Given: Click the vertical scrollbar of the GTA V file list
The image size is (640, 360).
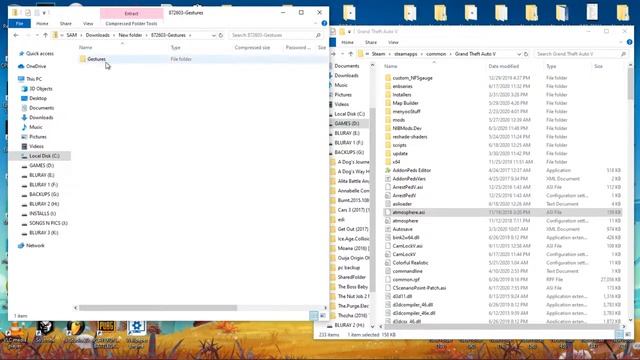Looking at the screenshot, I should pos(631,84).
